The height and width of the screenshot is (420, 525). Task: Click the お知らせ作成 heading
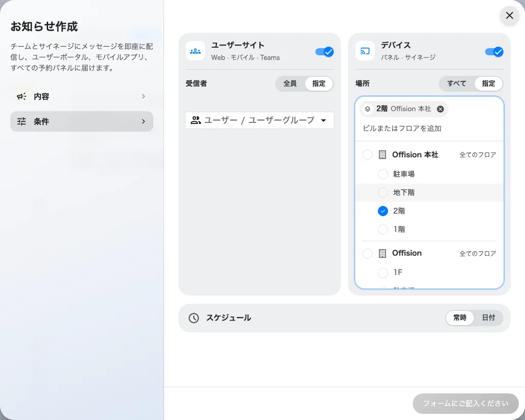[44, 27]
